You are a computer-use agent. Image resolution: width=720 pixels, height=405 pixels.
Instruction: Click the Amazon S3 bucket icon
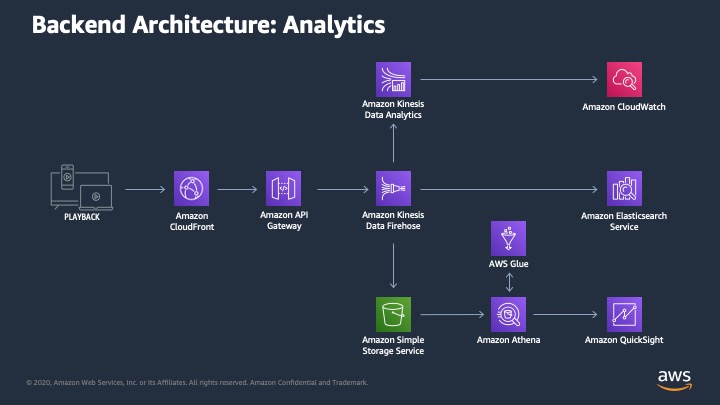click(394, 315)
